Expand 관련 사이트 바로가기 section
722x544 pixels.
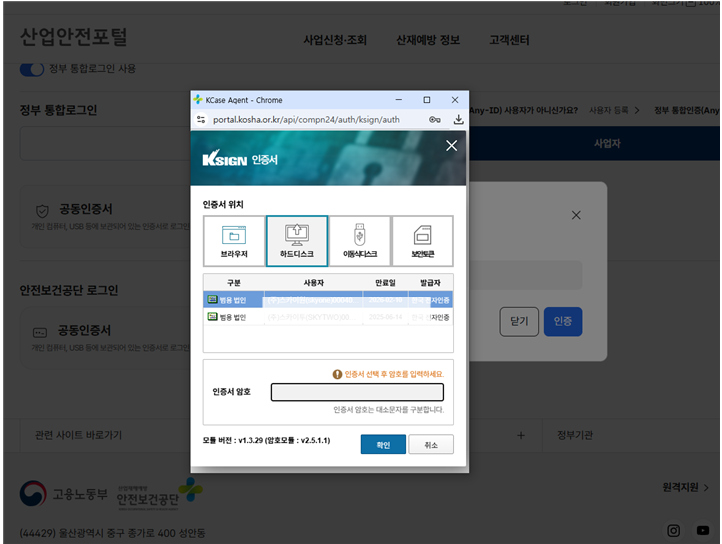pos(78,435)
